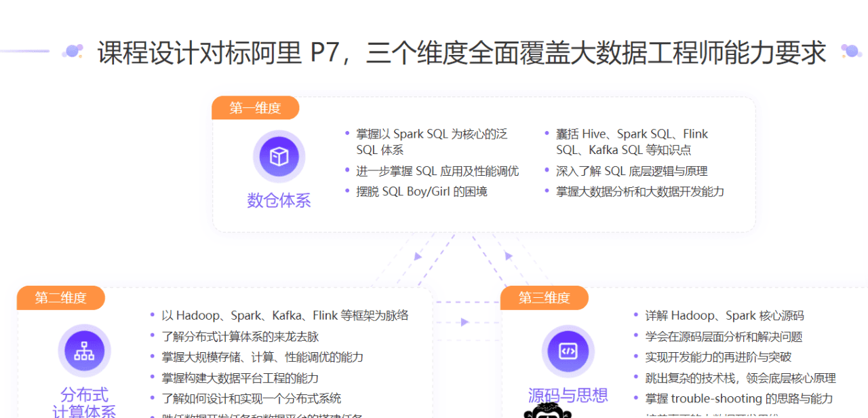Click the 源码与思想 heading text

pos(568,396)
